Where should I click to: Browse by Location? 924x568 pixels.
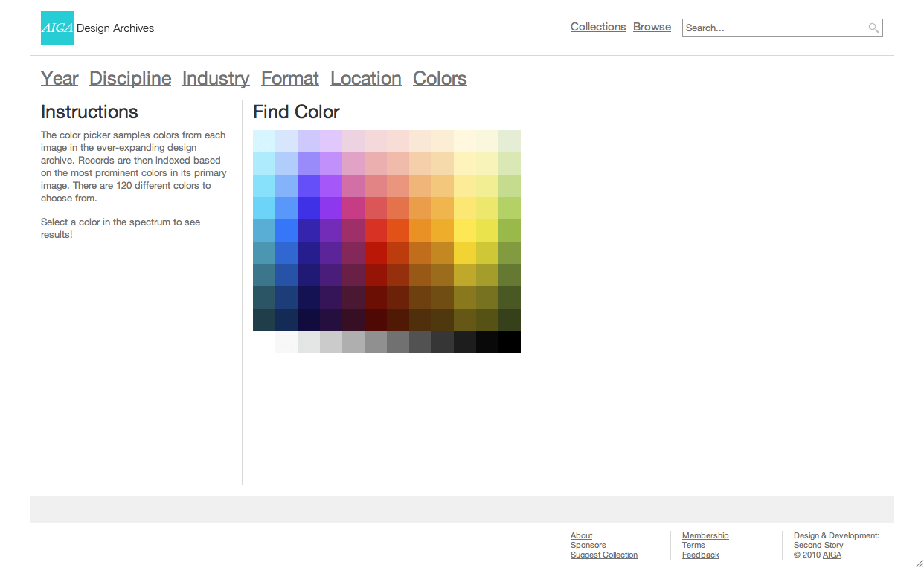tap(366, 79)
